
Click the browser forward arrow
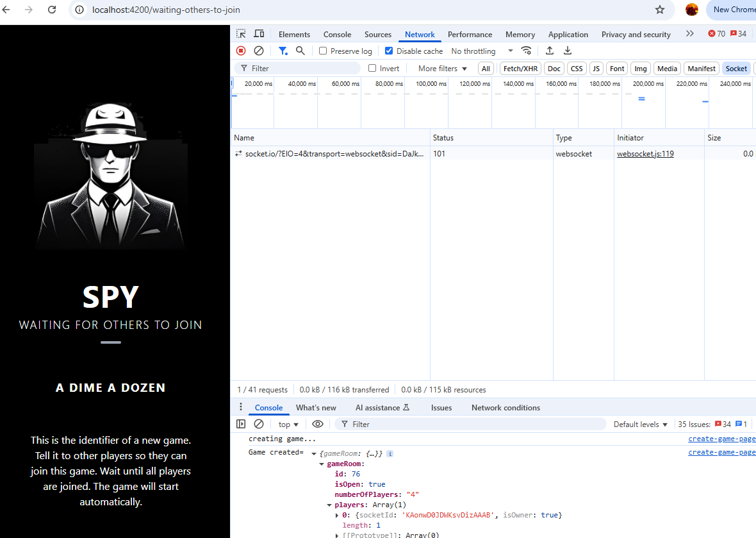tap(29, 10)
